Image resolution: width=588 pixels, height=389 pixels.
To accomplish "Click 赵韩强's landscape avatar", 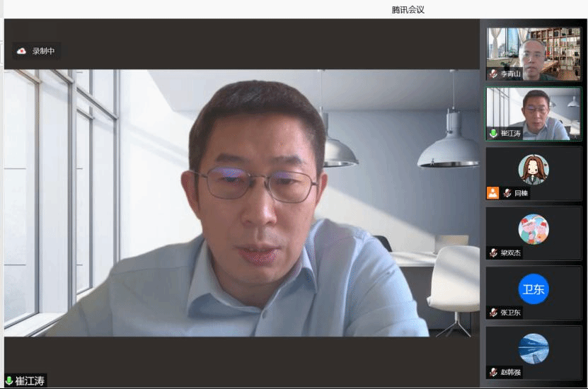I will point(534,348).
